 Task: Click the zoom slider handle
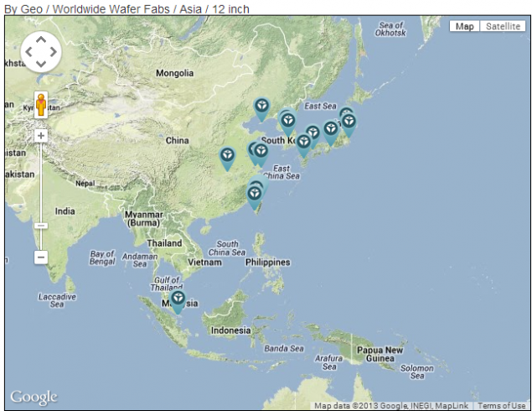[40, 225]
